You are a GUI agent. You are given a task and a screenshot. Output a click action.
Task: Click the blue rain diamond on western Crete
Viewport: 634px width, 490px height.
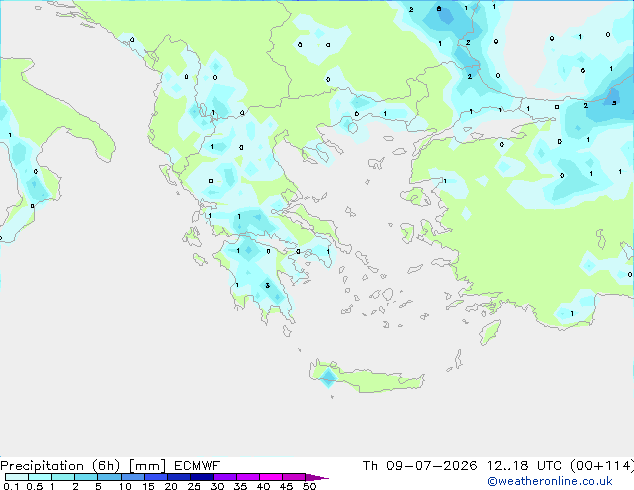(x=328, y=377)
